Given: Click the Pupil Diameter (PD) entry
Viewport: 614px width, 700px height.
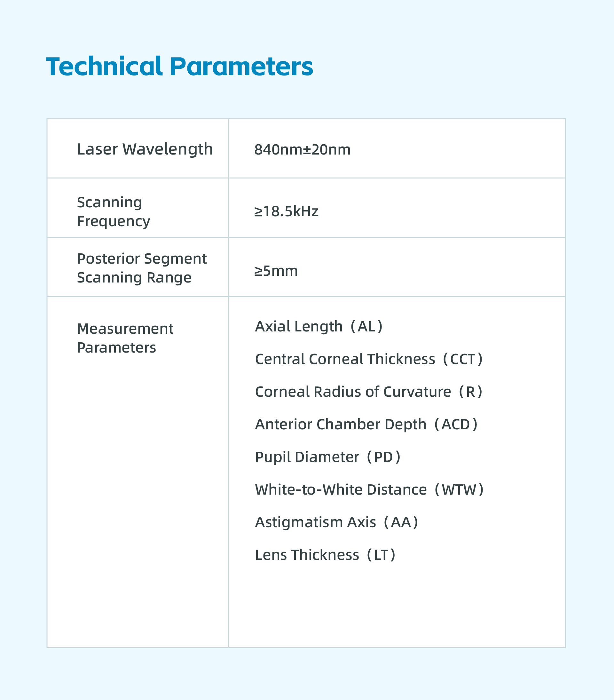Looking at the screenshot, I should point(327,457).
